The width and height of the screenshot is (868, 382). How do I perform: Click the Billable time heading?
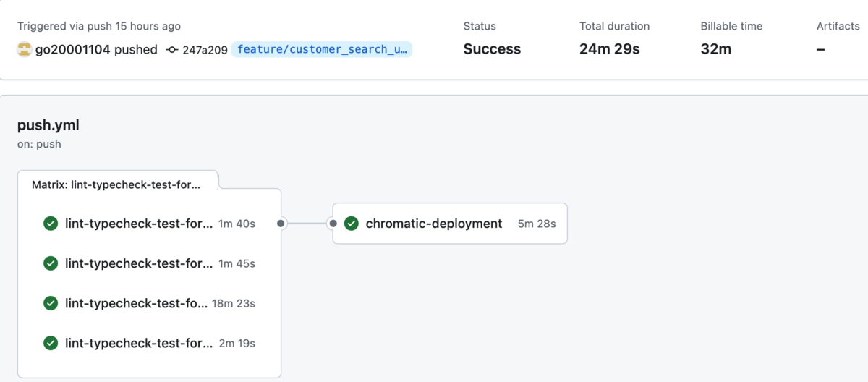(731, 26)
